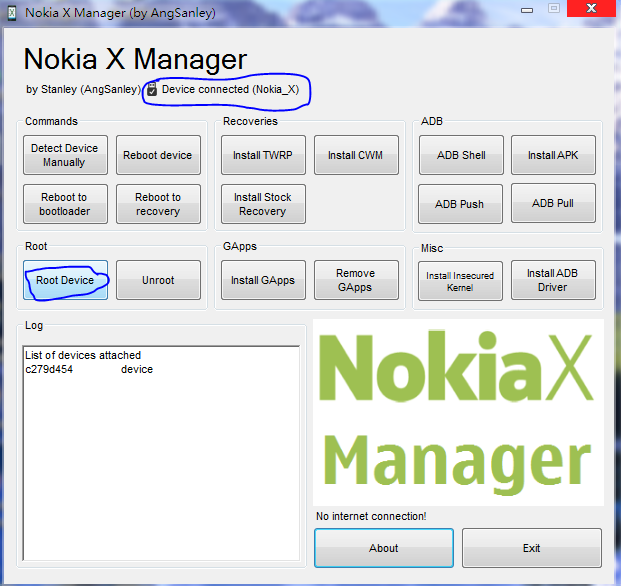The width and height of the screenshot is (621, 586).
Task: Click 'by Stanley (AngSanley)' author text
Action: [x=84, y=89]
